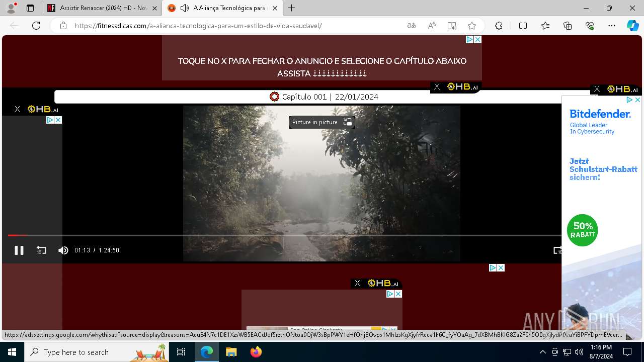Pause the video playback

(x=19, y=250)
